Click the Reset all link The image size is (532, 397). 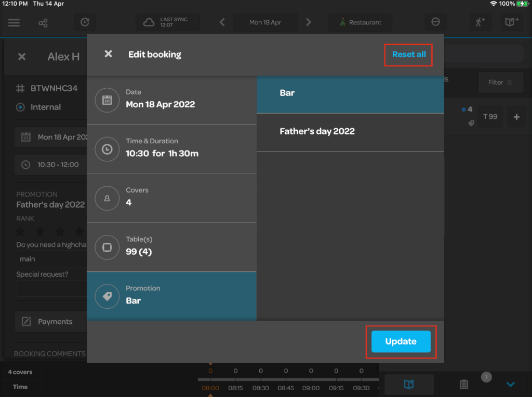408,54
